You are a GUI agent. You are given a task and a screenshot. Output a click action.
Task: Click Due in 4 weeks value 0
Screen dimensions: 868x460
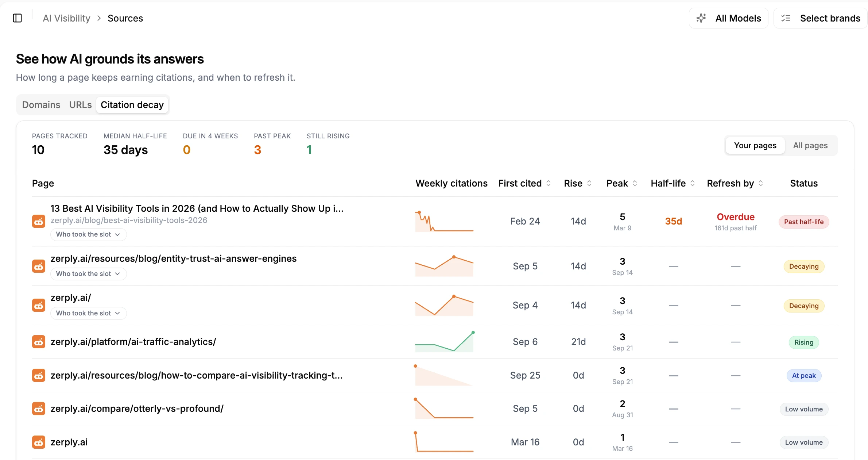pos(186,150)
